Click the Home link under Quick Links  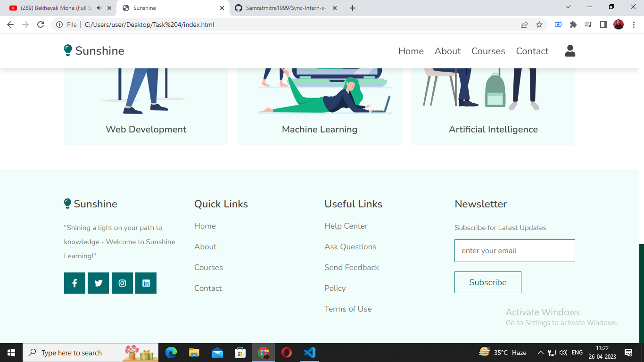[205, 226]
